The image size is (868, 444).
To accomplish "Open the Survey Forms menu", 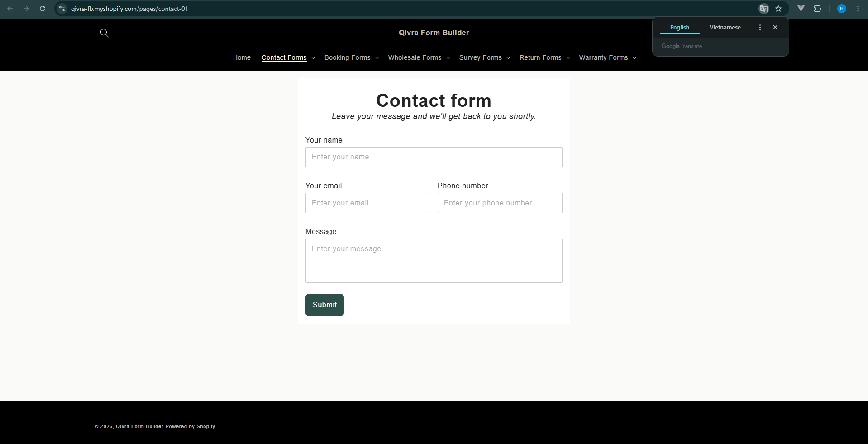I will click(x=480, y=57).
